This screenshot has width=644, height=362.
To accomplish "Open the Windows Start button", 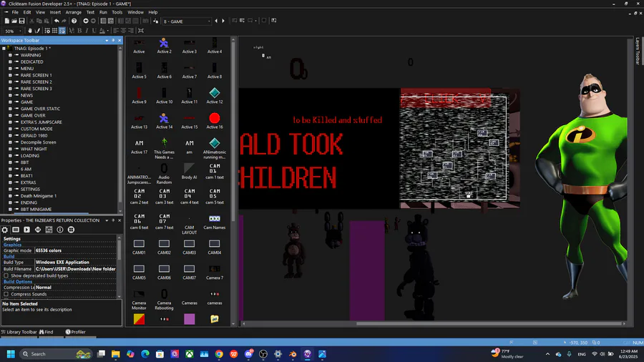I will click(x=11, y=354).
